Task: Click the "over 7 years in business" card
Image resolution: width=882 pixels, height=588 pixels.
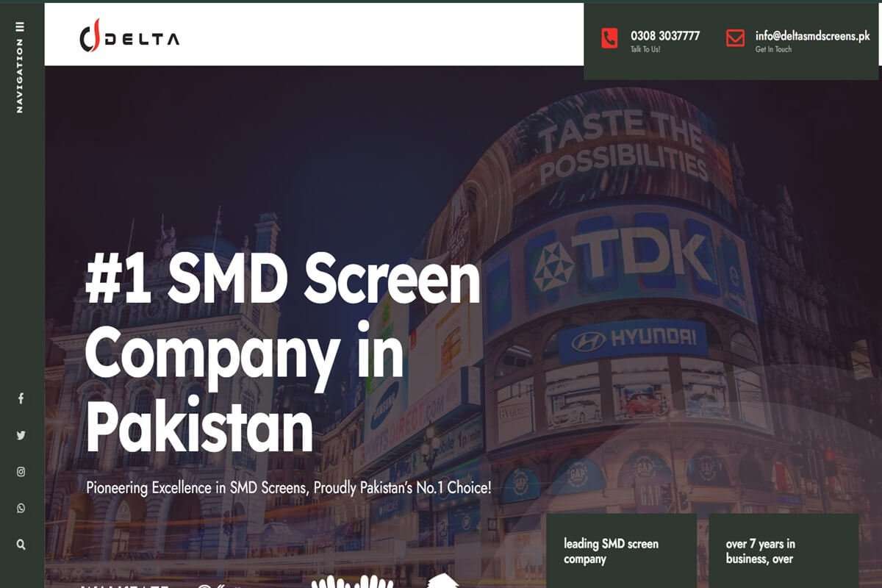Action: click(x=784, y=551)
